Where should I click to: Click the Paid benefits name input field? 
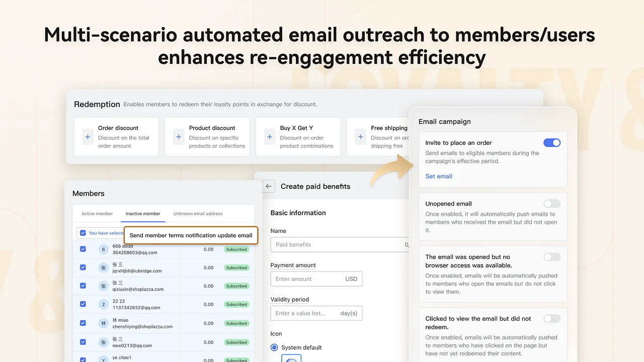[x=337, y=245]
